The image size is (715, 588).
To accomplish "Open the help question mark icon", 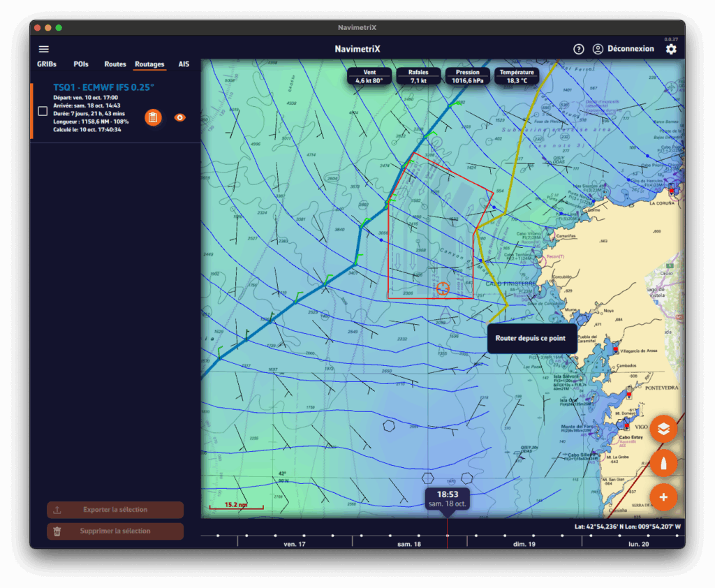I will click(578, 49).
